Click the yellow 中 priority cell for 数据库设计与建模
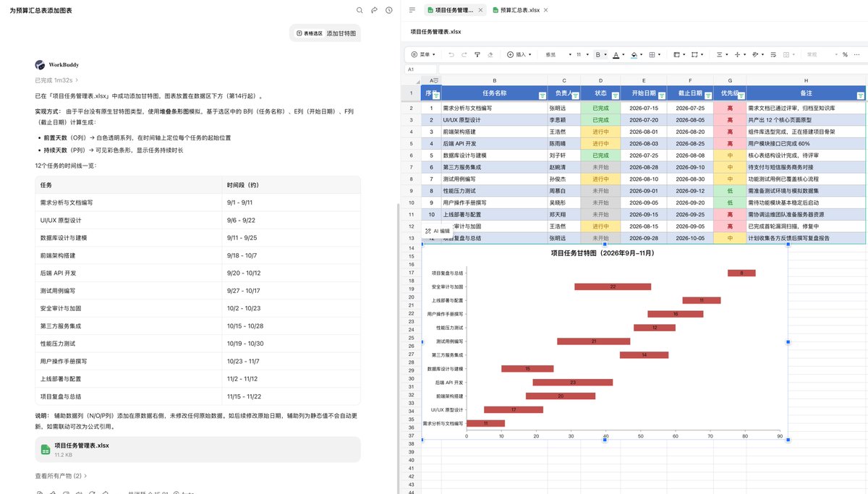Image resolution: width=868 pixels, height=494 pixels. 730,156
